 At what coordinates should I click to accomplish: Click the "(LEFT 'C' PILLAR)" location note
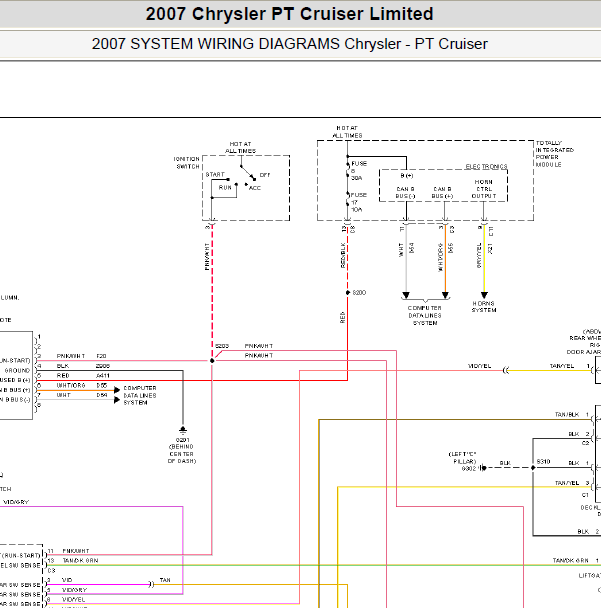[x=463, y=458]
